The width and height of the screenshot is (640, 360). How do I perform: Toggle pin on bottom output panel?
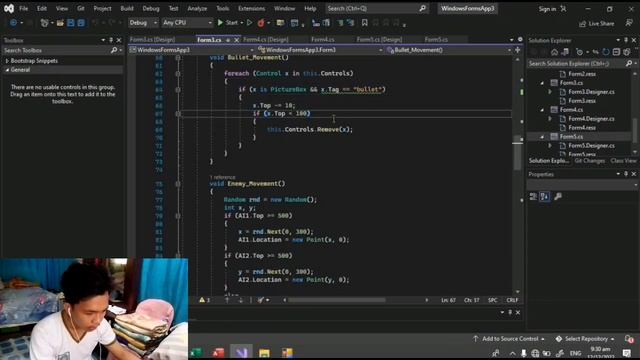pyautogui.click(x=510, y=312)
